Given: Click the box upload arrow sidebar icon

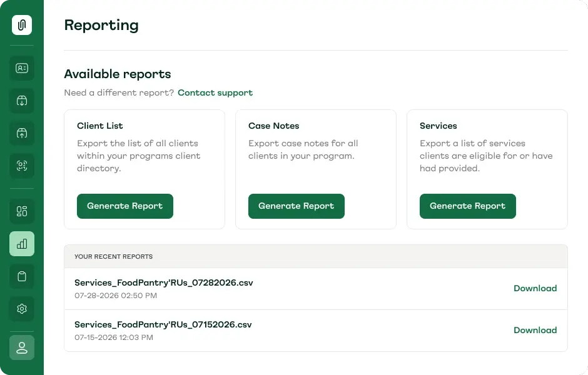Looking at the screenshot, I should coord(22,133).
